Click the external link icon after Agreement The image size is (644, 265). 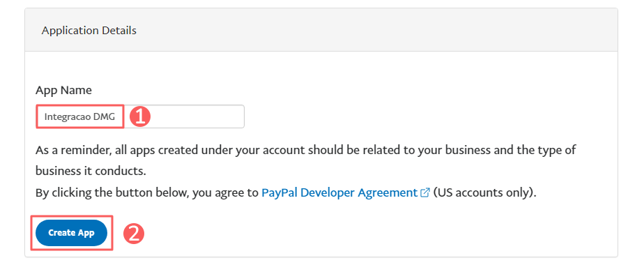425,192
